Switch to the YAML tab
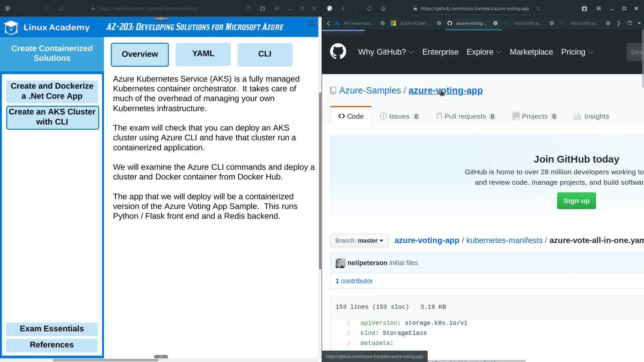 click(x=203, y=54)
